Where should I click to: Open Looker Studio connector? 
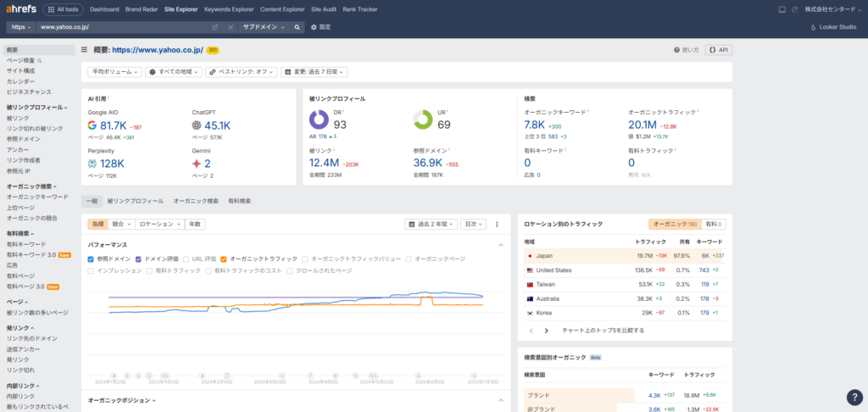[833, 27]
